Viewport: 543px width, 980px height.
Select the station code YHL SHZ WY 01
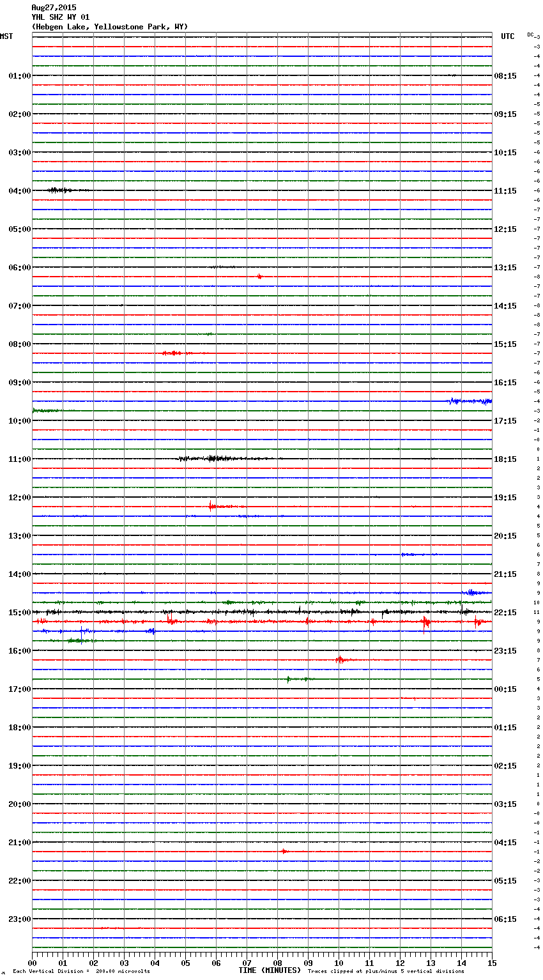[61, 17]
